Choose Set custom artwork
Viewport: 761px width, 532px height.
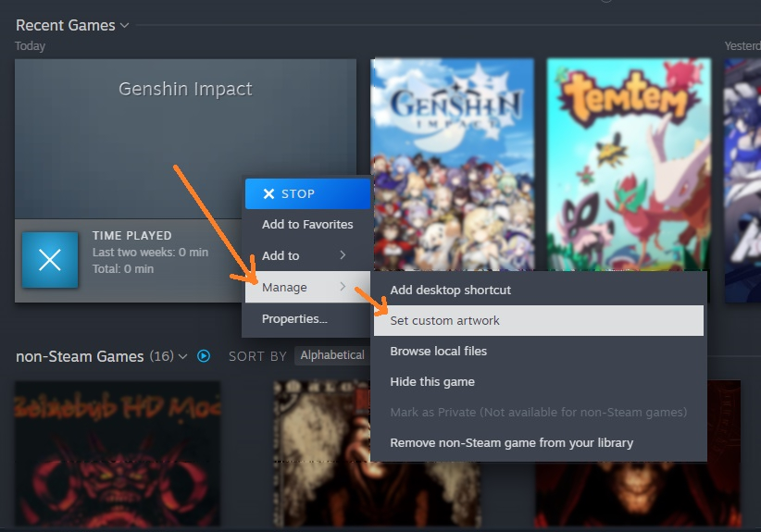click(539, 320)
